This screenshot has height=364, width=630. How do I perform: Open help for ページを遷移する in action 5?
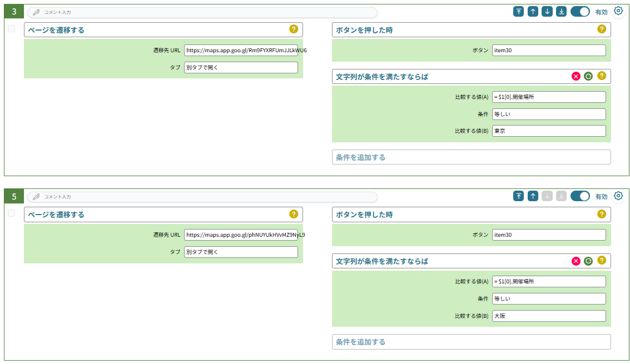point(294,214)
